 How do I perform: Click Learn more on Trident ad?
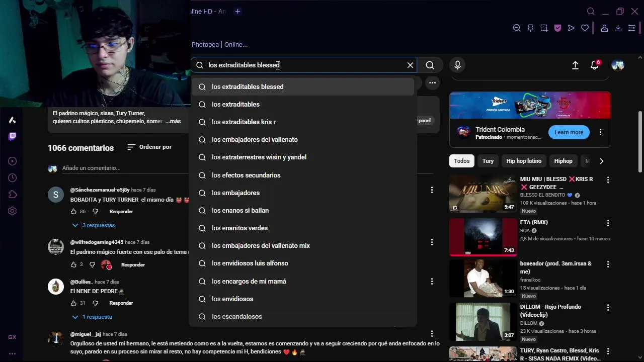click(x=569, y=132)
